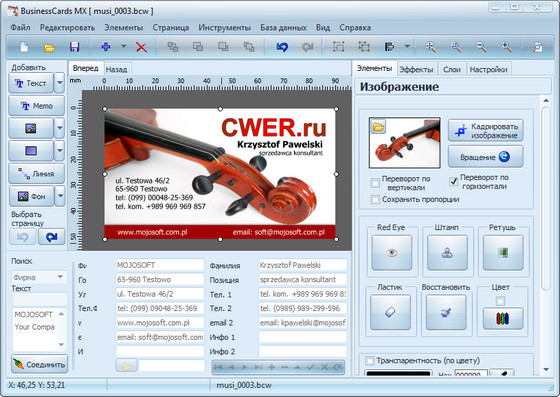This screenshot has width=560, height=397.
Task: Add an image element from the Добавить panel
Action: point(31,128)
